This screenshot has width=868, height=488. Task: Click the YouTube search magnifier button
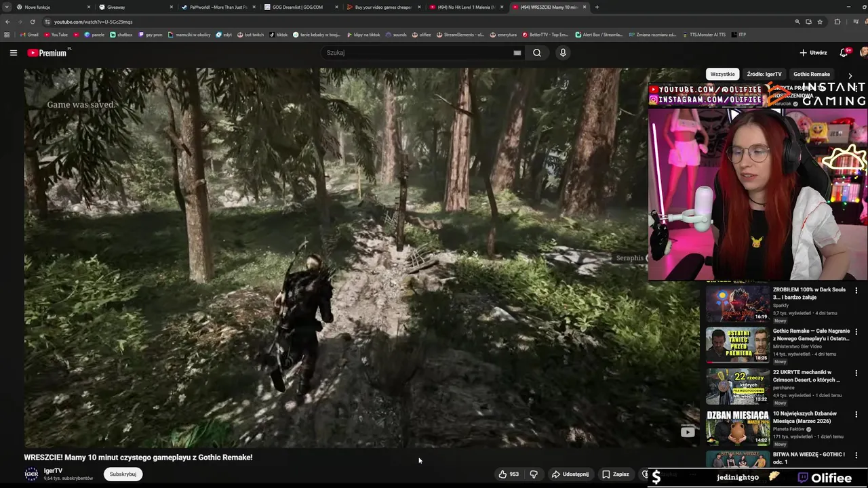pyautogui.click(x=537, y=53)
